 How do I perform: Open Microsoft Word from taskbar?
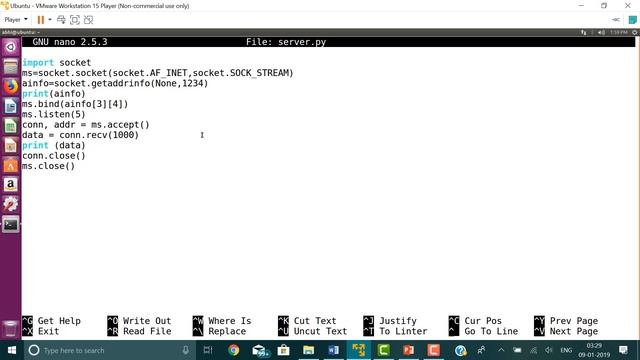333,350
